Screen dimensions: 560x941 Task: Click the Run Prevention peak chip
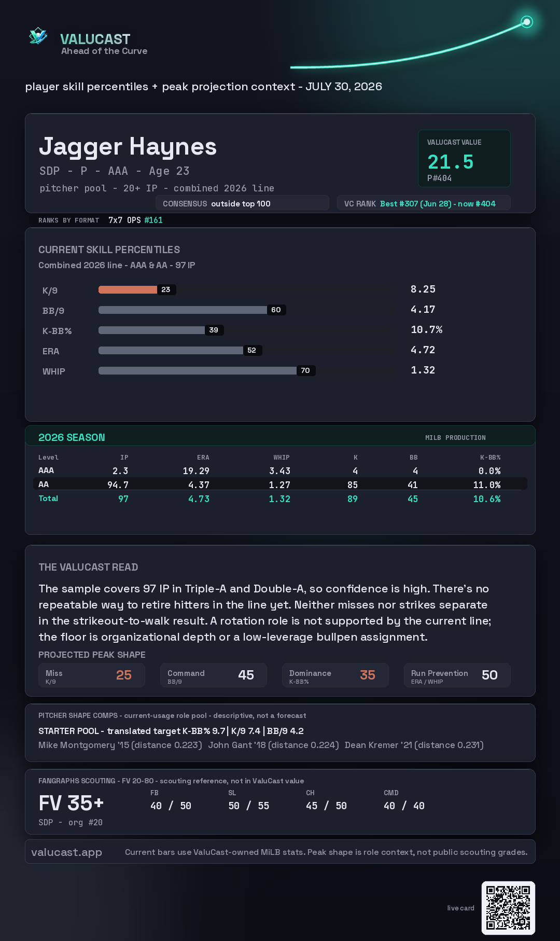(457, 675)
